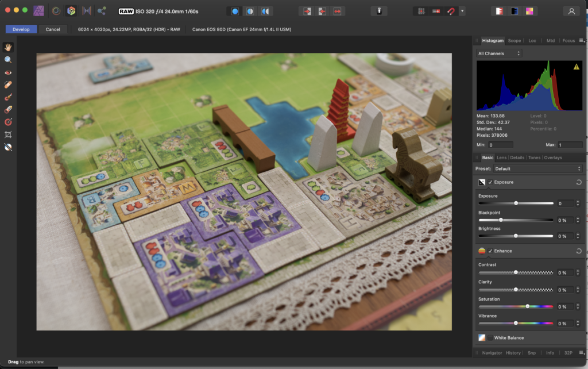Open the 32P preview tab

568,353
